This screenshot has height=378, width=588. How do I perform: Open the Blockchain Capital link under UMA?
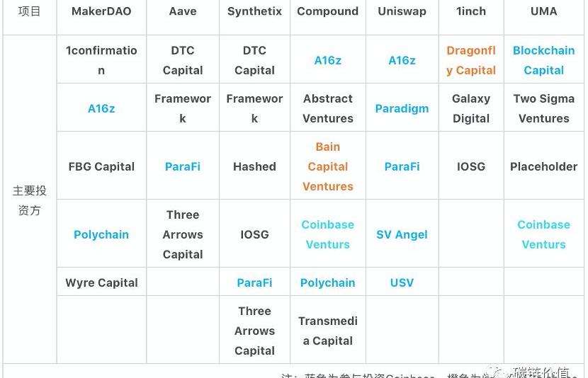(543, 60)
